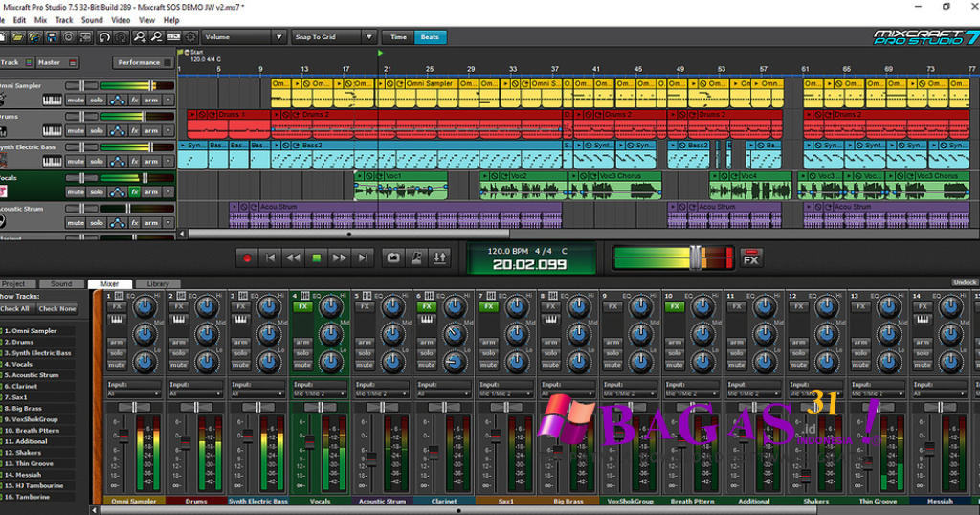Viewport: 980px width, 515px height.
Task: Open the Edit menu
Action: pos(19,20)
